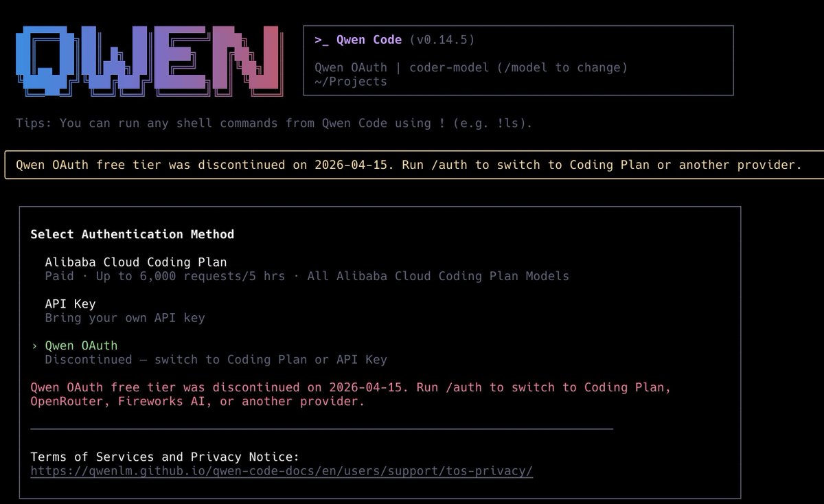Click the 'Qwen Code' title text
824x504 pixels.
click(369, 40)
